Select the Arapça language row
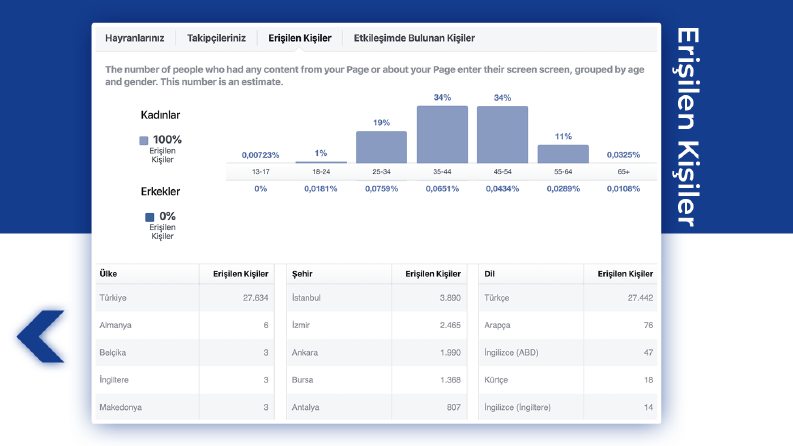The height and width of the screenshot is (446, 793). pos(568,325)
